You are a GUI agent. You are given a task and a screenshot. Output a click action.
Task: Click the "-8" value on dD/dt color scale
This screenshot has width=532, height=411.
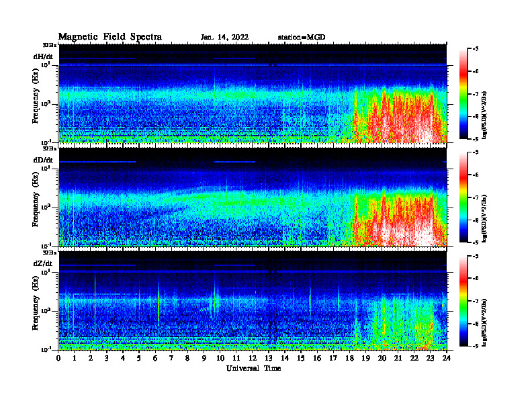[x=476, y=220]
